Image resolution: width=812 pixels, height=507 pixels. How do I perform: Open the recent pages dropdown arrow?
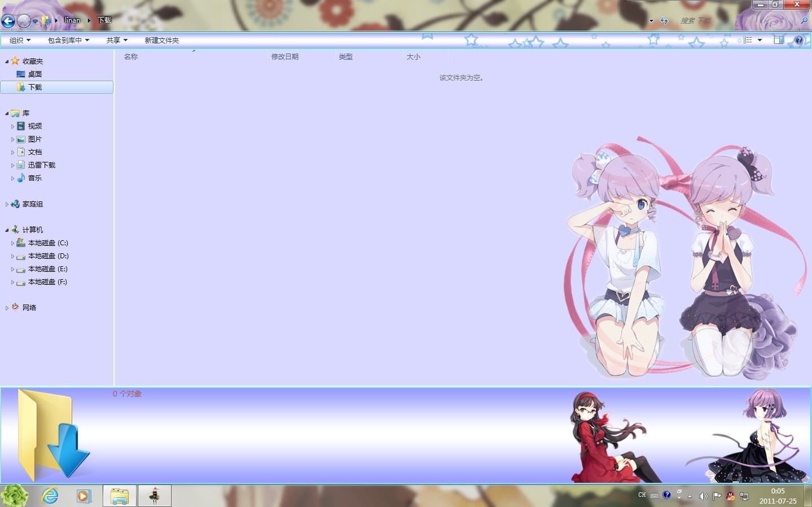tap(35, 21)
